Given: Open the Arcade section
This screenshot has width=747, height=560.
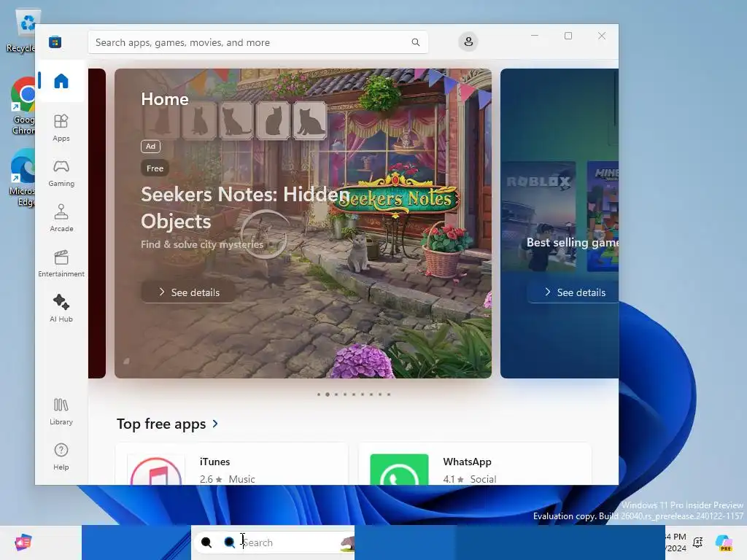Looking at the screenshot, I should coord(61,218).
